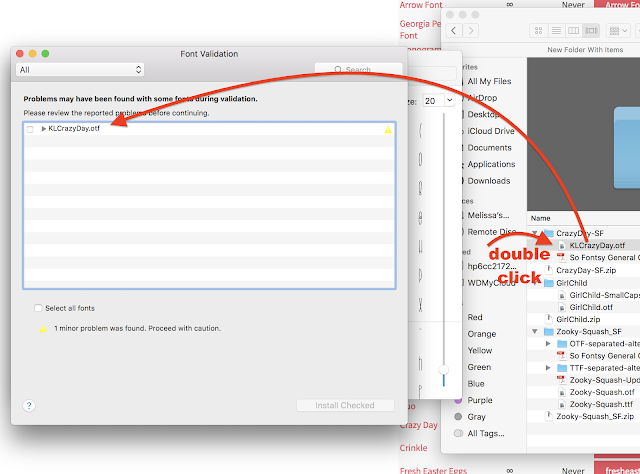
Task: Click yellow caution icon beside minor problem message
Action: (x=43, y=329)
